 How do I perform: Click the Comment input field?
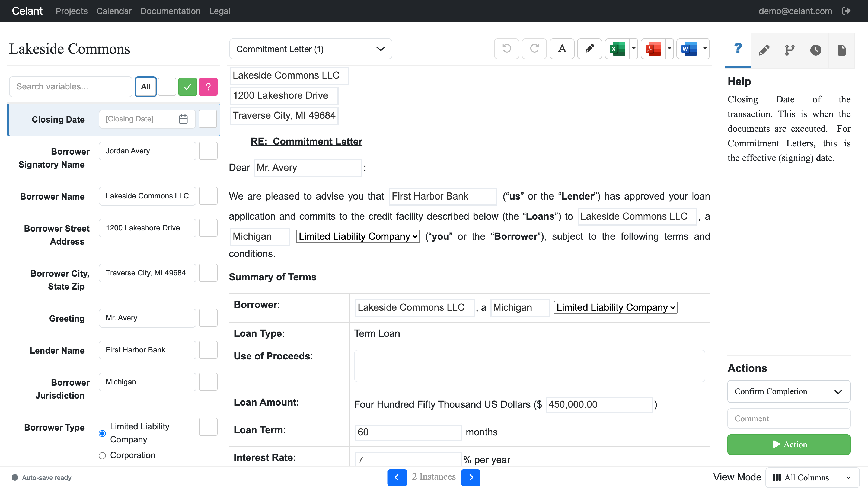tap(789, 418)
